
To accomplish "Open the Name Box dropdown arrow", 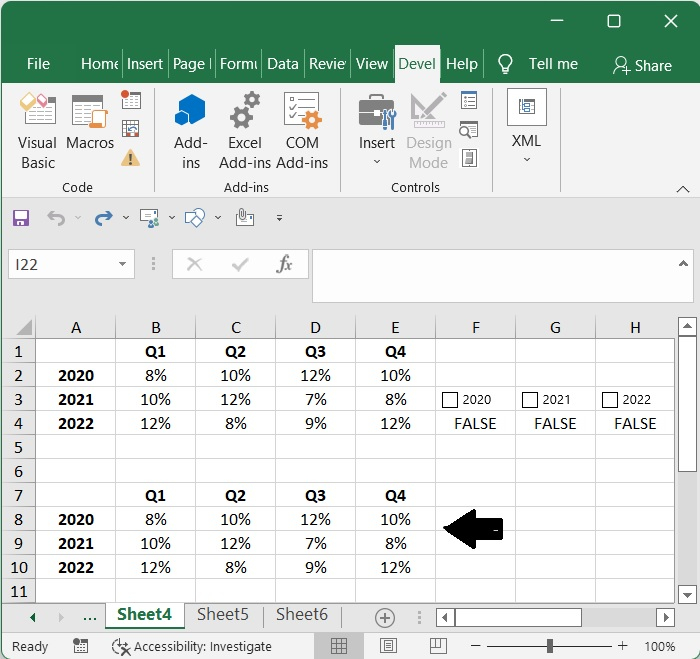I will click(x=123, y=264).
